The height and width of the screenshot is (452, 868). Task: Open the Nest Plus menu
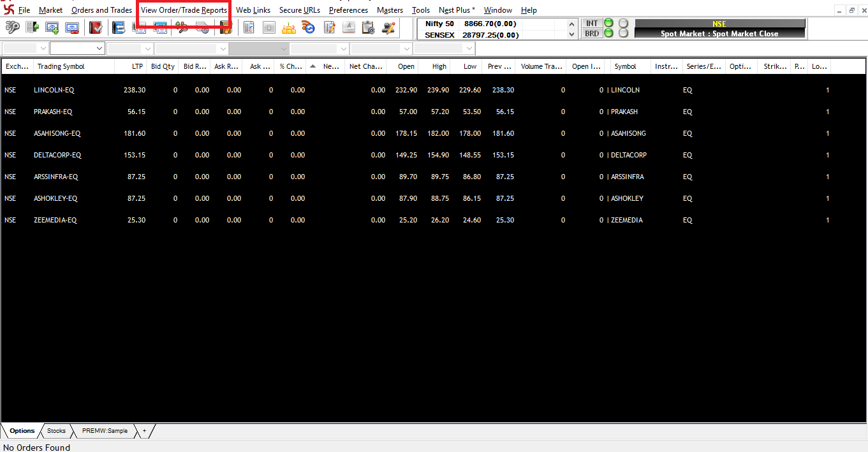(x=457, y=10)
